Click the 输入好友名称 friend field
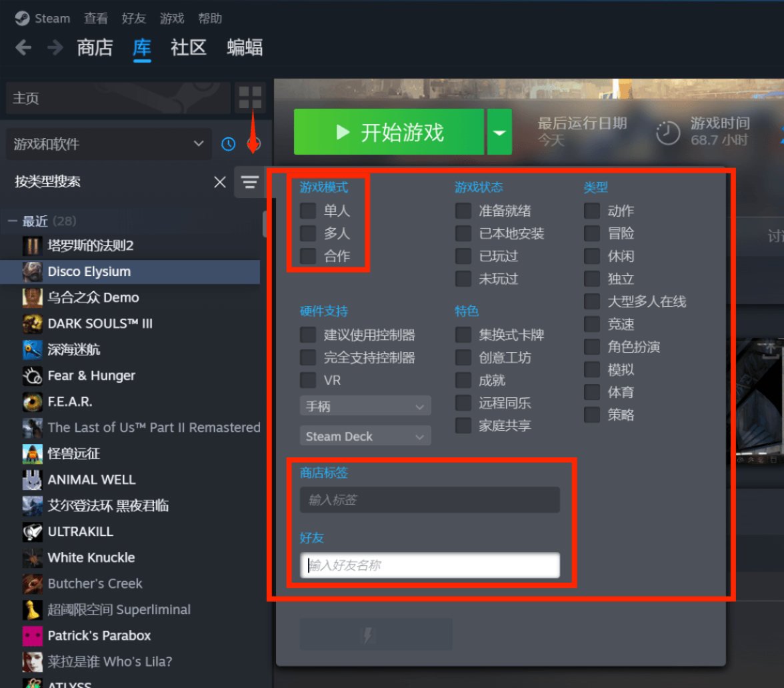The height and width of the screenshot is (688, 784). click(x=429, y=565)
